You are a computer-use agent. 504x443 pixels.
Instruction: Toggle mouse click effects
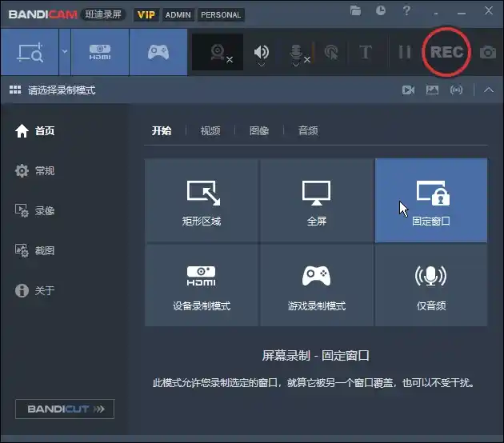[331, 52]
